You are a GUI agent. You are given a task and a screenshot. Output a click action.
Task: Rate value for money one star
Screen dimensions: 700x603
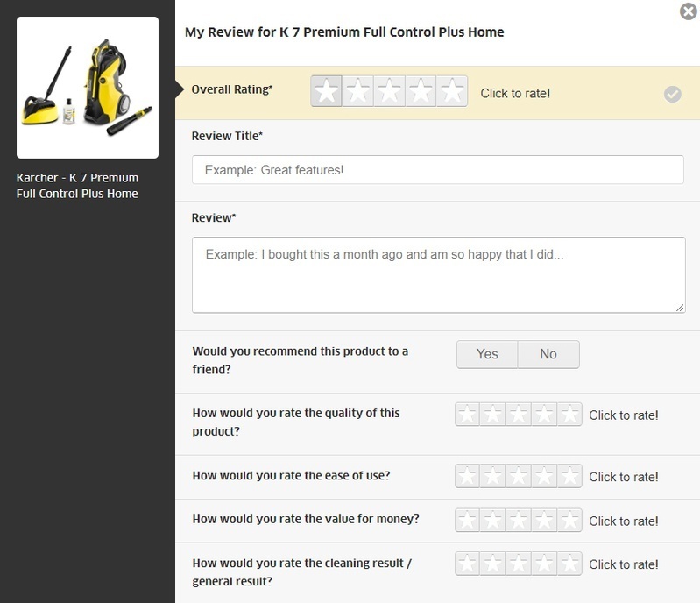467,520
